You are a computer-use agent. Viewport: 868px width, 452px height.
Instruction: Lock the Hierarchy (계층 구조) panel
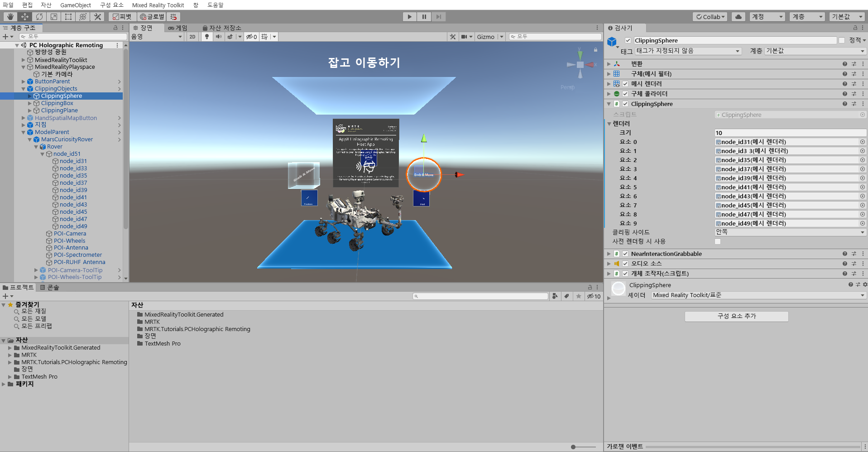coord(115,28)
